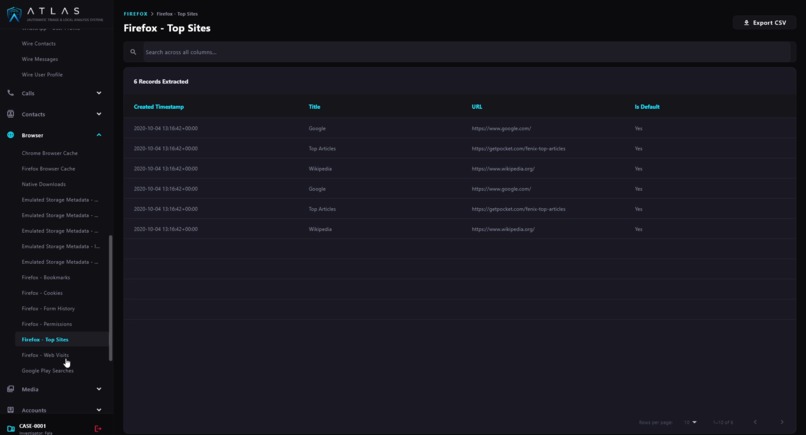Sort by URL column header
This screenshot has height=435, width=806.
(477, 107)
